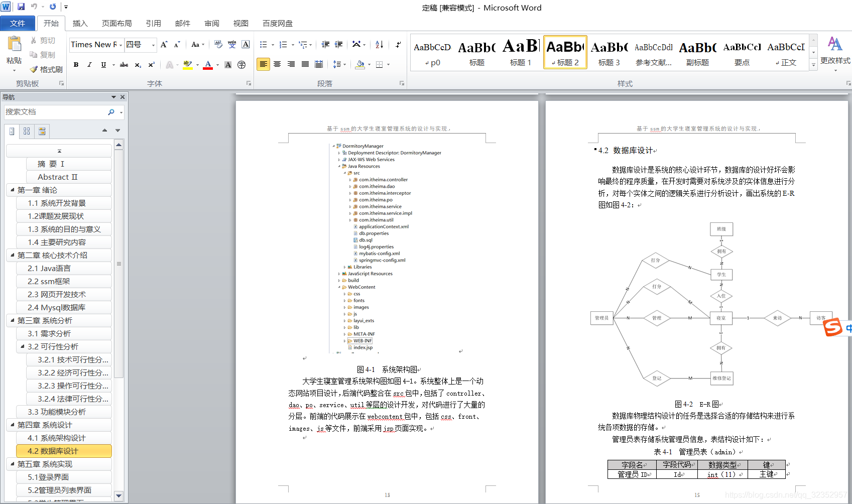Click the Increase Indent icon

point(339,45)
